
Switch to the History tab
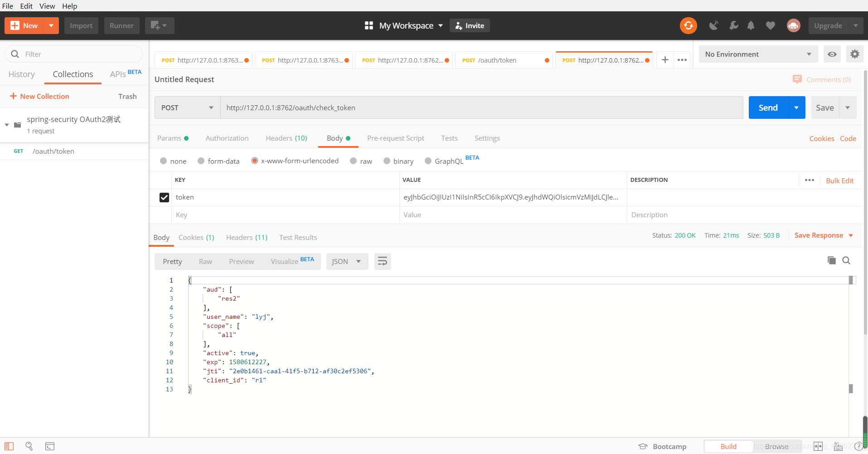21,74
